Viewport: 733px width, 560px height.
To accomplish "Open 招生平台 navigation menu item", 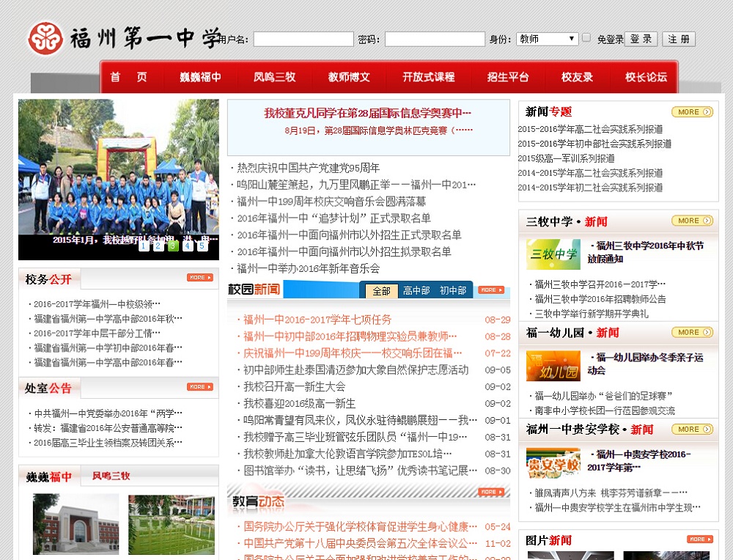I will coord(508,77).
